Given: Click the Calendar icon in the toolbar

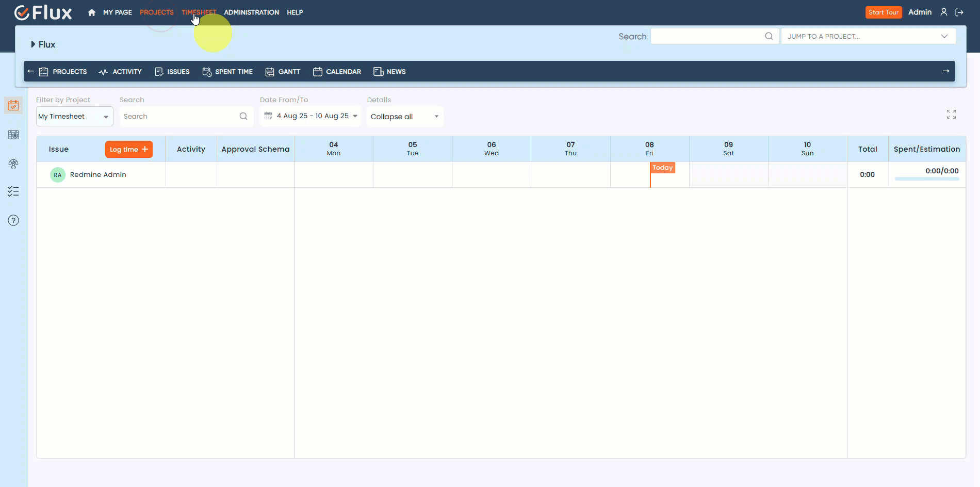Looking at the screenshot, I should pos(318,72).
